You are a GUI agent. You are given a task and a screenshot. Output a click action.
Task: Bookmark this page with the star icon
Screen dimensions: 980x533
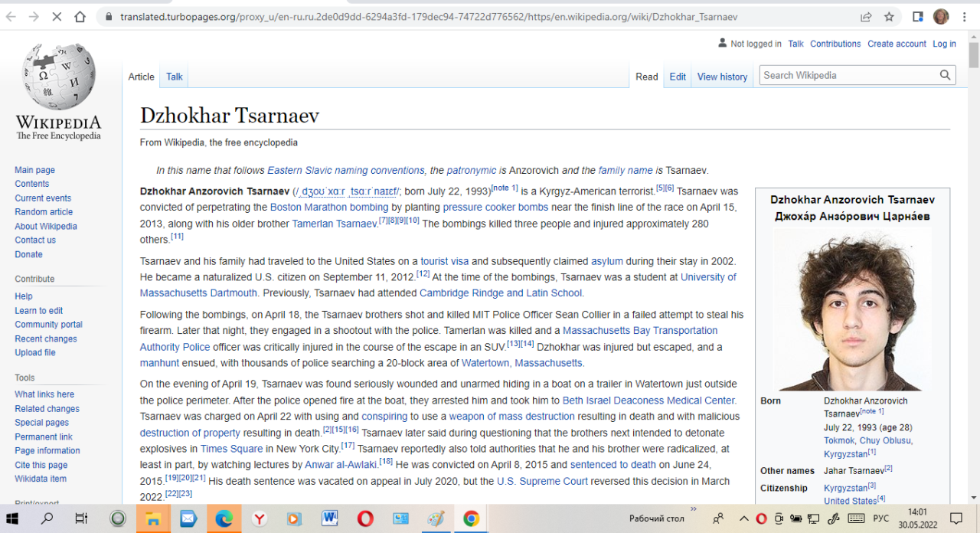tap(889, 17)
